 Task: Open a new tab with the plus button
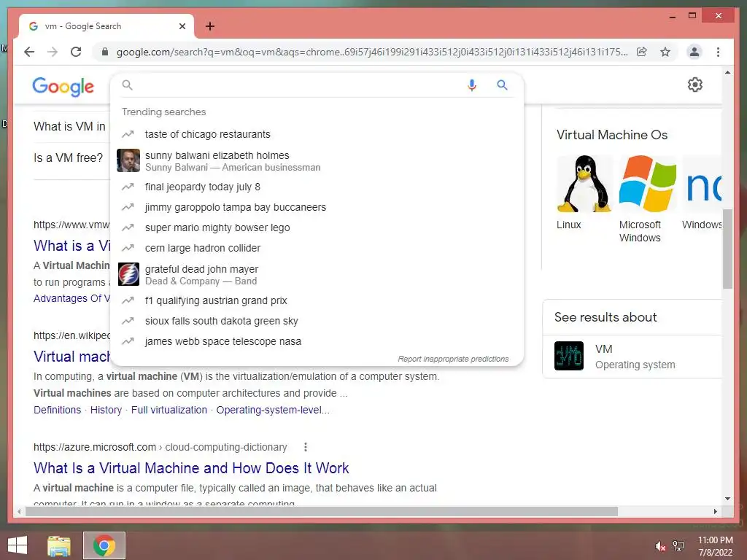[x=210, y=26]
